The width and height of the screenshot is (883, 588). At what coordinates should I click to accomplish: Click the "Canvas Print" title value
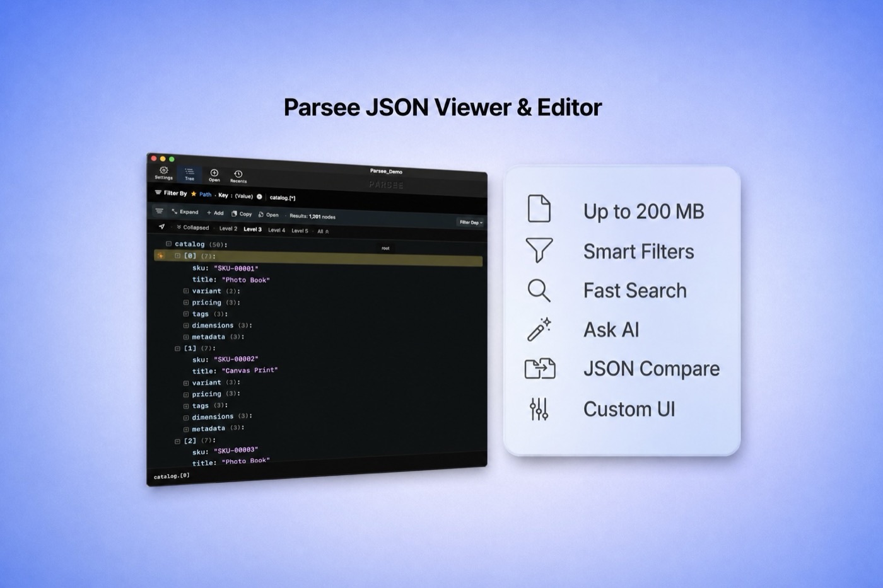pos(250,371)
